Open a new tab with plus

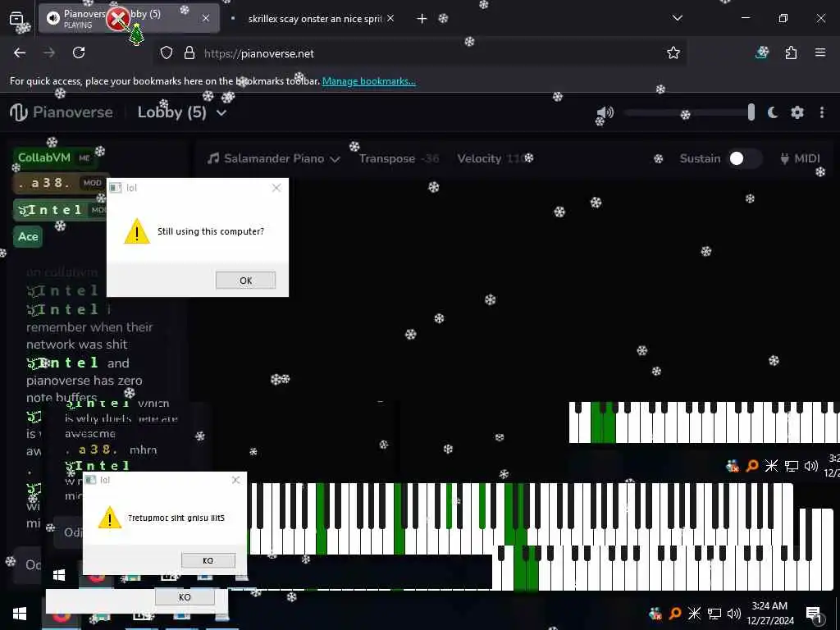tap(422, 19)
